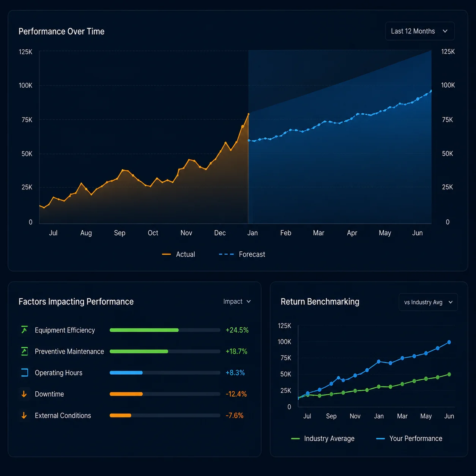
Task: Toggle the Your Performance legend item
Action: [409, 438]
